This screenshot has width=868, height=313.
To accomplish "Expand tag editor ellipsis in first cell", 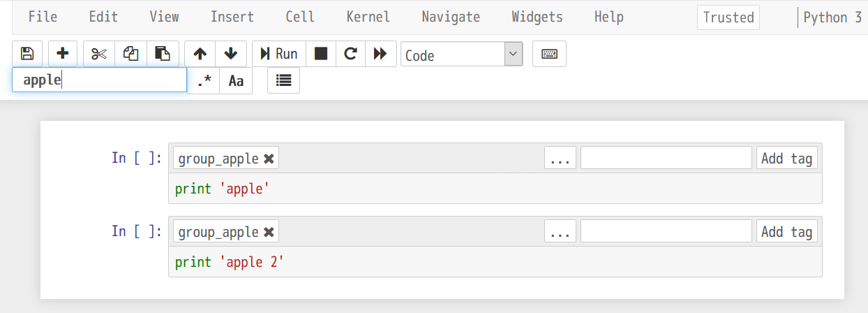I will pos(560,158).
